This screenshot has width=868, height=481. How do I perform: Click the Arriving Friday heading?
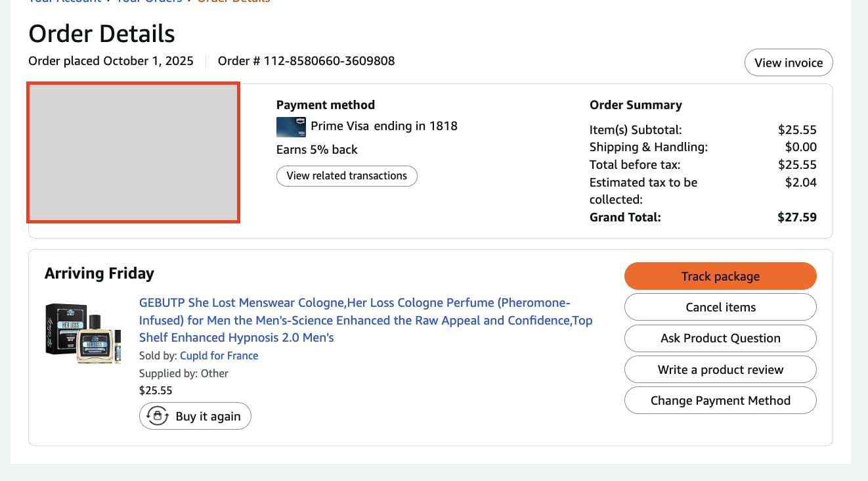point(99,273)
